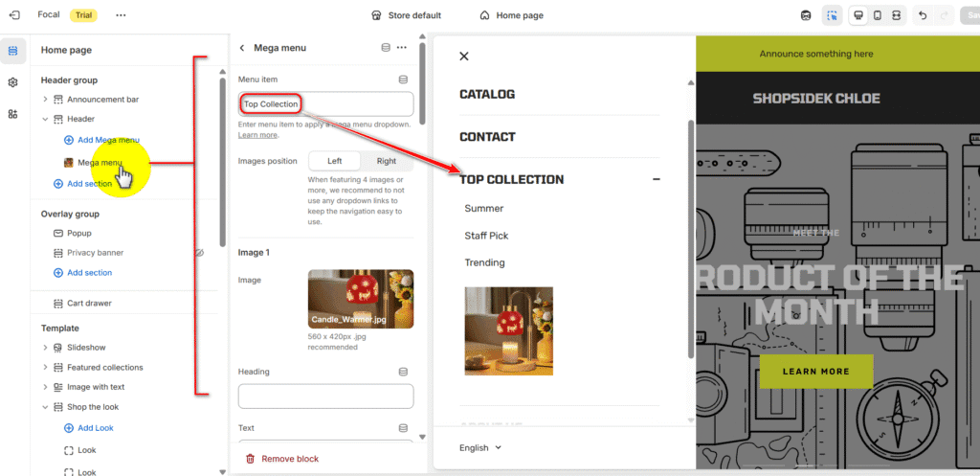This screenshot has width=980, height=476.
Task: Click the exit editor icon
Action: click(13, 15)
